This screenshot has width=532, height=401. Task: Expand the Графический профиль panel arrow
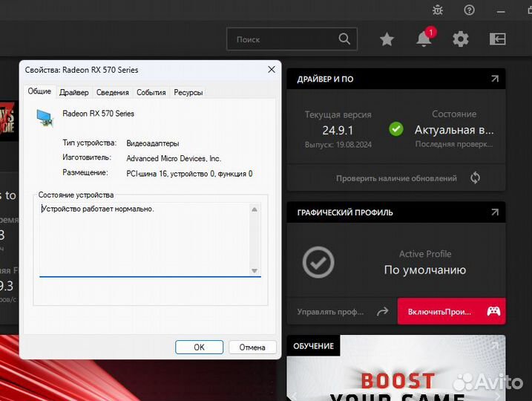pyautogui.click(x=495, y=212)
